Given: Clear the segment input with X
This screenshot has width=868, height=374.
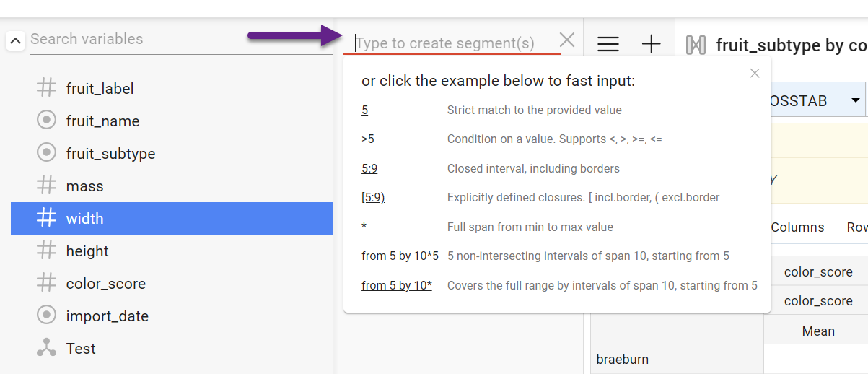Looking at the screenshot, I should tap(567, 40).
